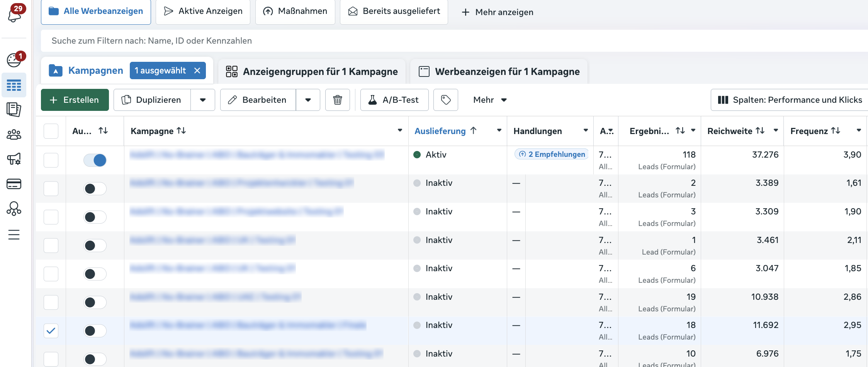Toggle off the active campaign switch
Viewport: 868px width, 367px height.
95,160
